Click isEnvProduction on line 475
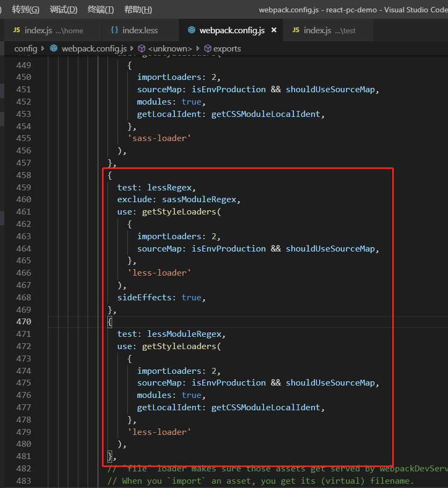This screenshot has height=488, width=448. coord(229,383)
